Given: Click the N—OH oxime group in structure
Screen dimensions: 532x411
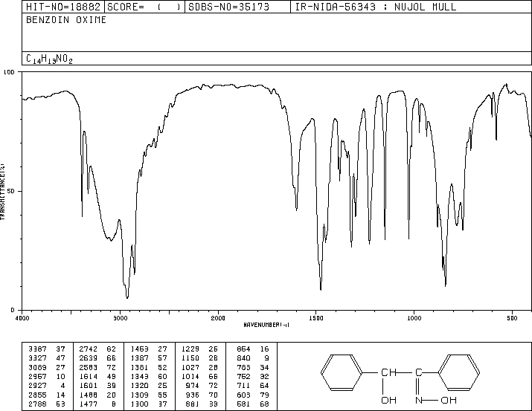Looking at the screenshot, I should click(x=436, y=400).
